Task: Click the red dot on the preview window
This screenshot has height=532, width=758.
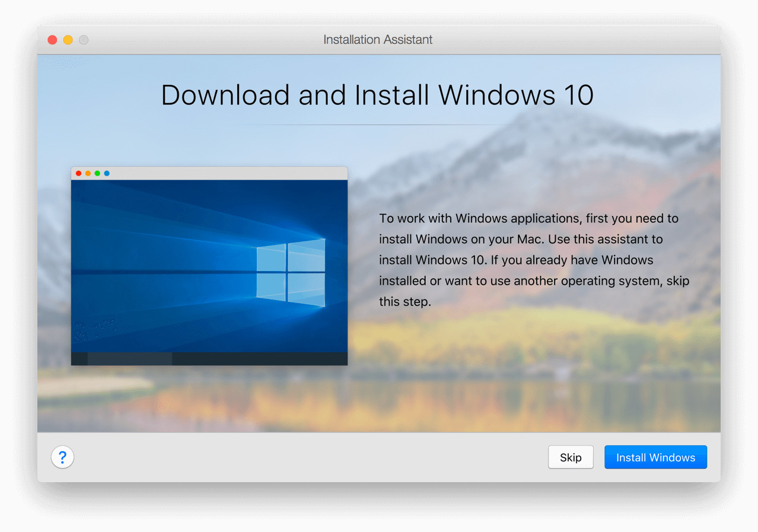Action: tap(79, 173)
